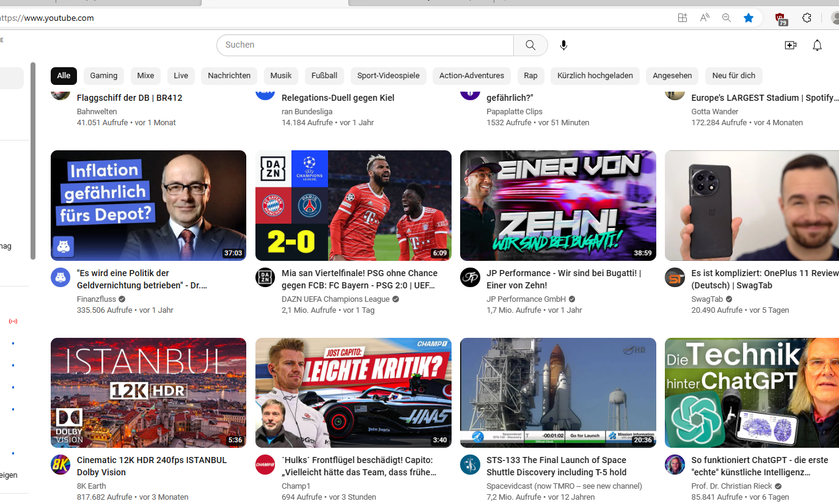Open the ad blocker extension with badge 79
The width and height of the screenshot is (839, 504).
point(780,19)
